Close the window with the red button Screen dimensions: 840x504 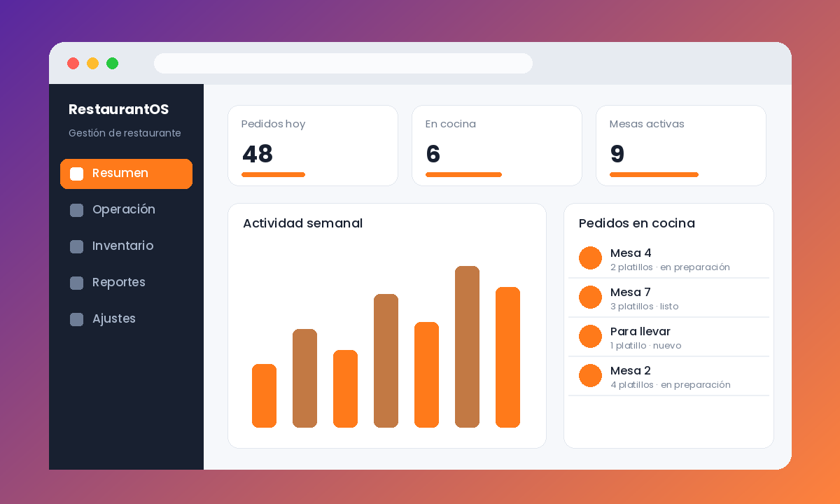[73, 64]
